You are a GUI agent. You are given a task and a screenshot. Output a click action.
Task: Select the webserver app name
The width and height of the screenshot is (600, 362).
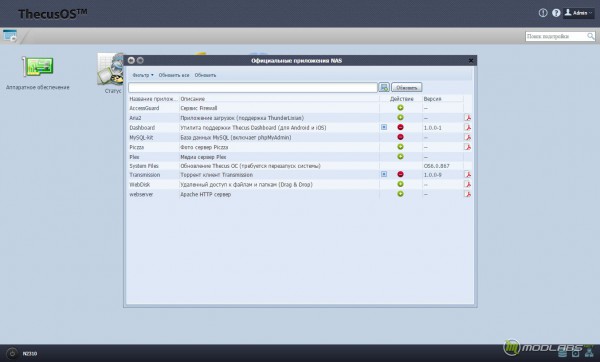[141, 194]
